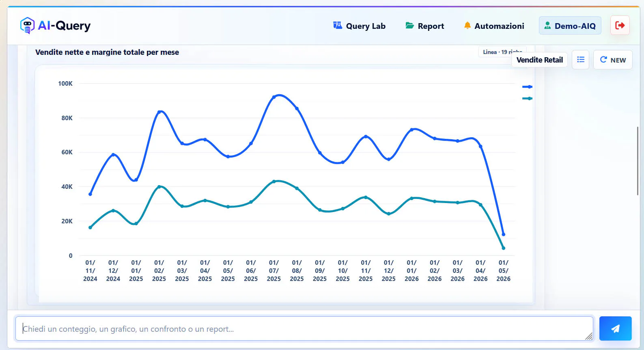Viewport: 644px width, 350px height.
Task: Click the Vendite Retail label
Action: tap(539, 60)
